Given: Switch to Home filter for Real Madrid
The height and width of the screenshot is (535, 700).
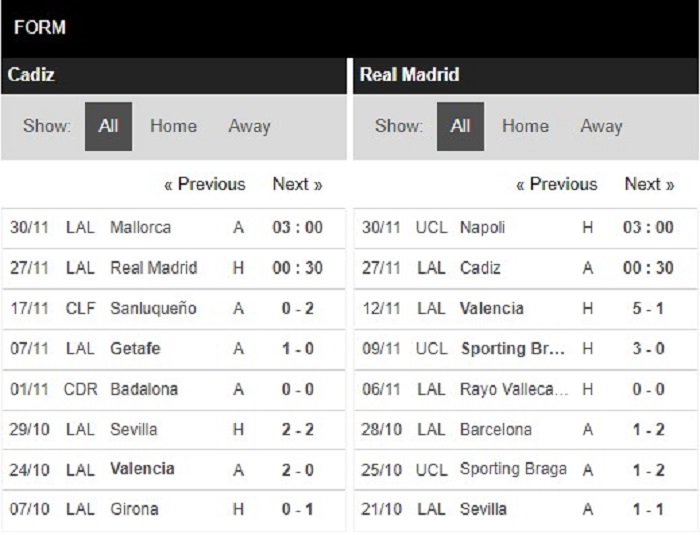Looking at the screenshot, I should [525, 126].
